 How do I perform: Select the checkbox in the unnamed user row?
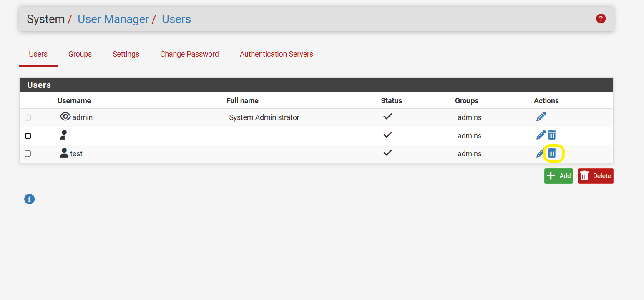pos(28,136)
